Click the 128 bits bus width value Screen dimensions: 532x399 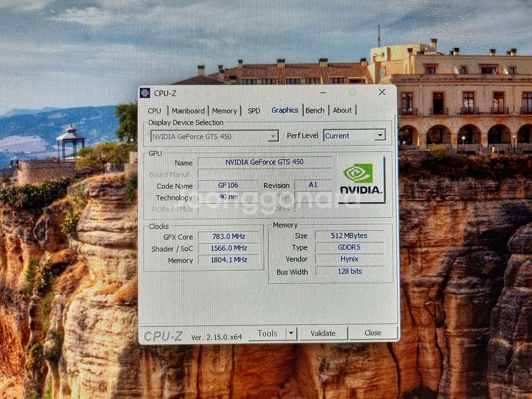coord(349,271)
